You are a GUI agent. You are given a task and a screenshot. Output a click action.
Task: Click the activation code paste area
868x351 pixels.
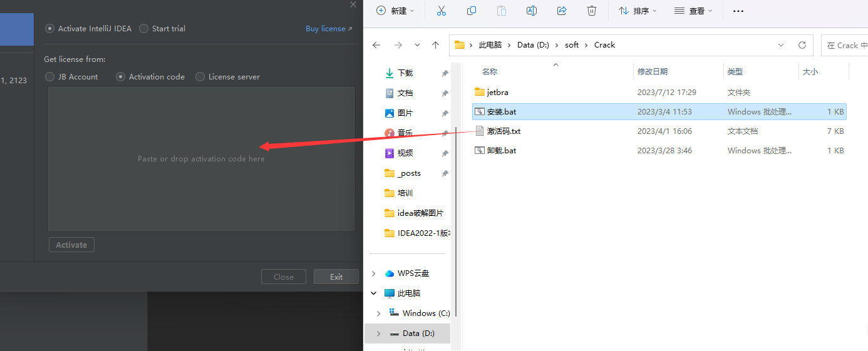point(201,159)
